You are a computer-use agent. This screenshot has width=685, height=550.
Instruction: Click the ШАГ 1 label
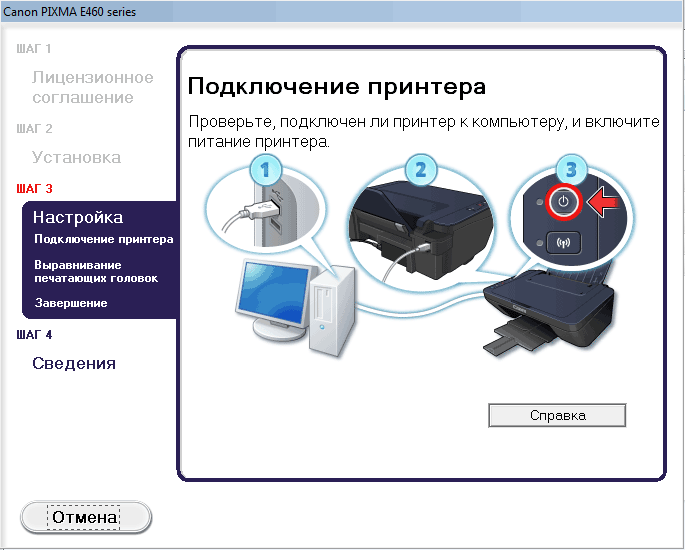34,48
